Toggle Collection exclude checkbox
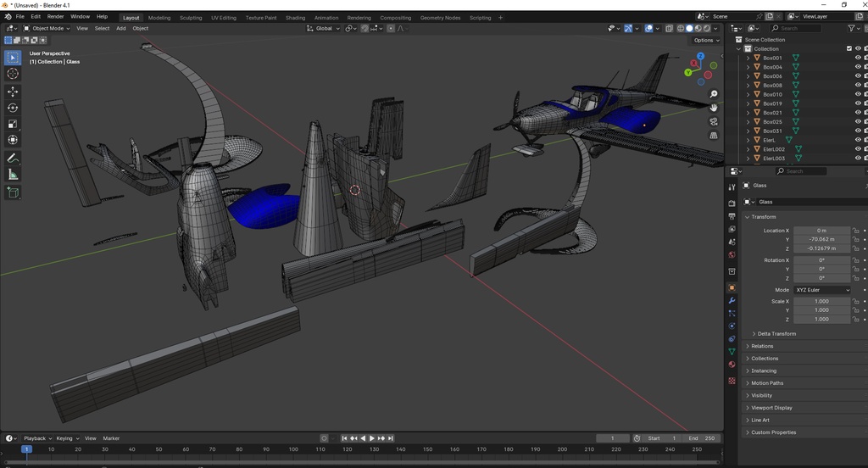This screenshot has width=868, height=468. (x=849, y=48)
